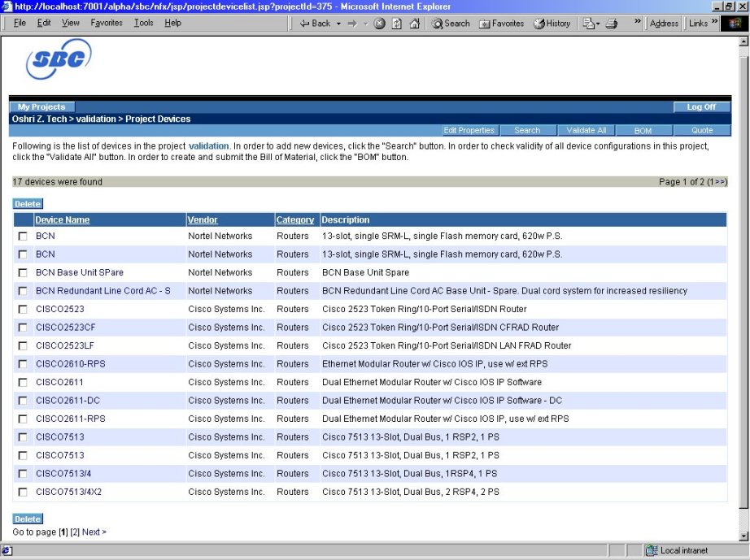
Task: Tick the CISCO7513/4X2 row checkbox
Action: 23,493
